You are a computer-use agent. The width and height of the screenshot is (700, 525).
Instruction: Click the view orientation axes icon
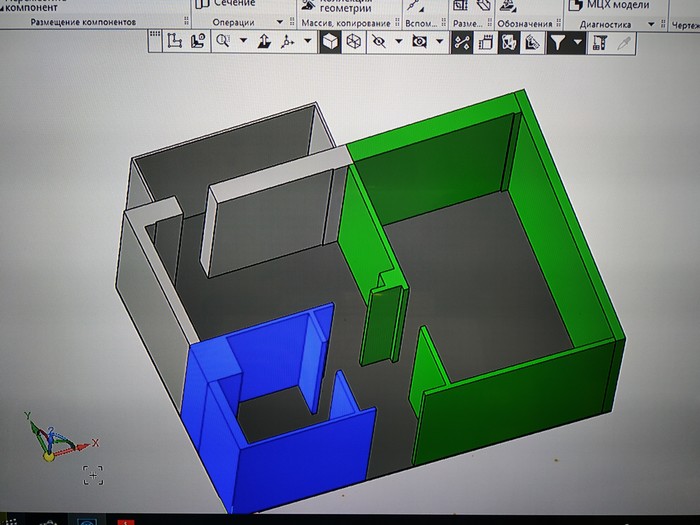point(289,42)
